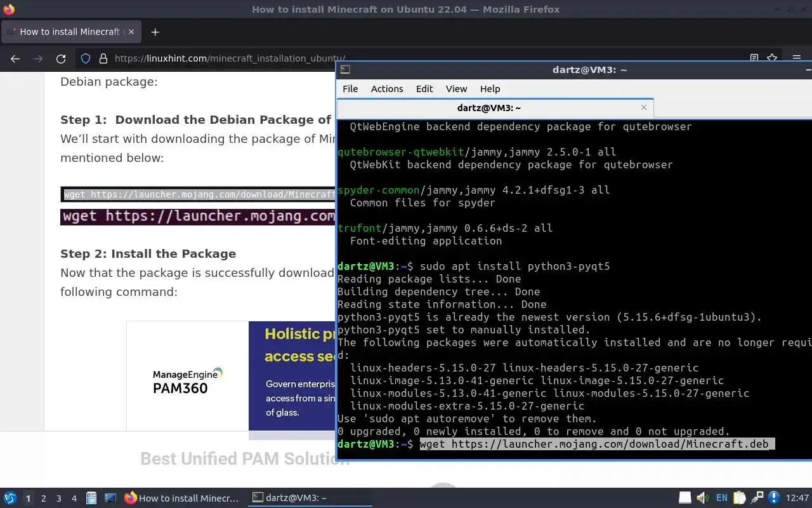Viewport: 812px width, 508px height.
Task: Click 'Best Unified PAM Solution' ad text
Action: pyautogui.click(x=245, y=458)
